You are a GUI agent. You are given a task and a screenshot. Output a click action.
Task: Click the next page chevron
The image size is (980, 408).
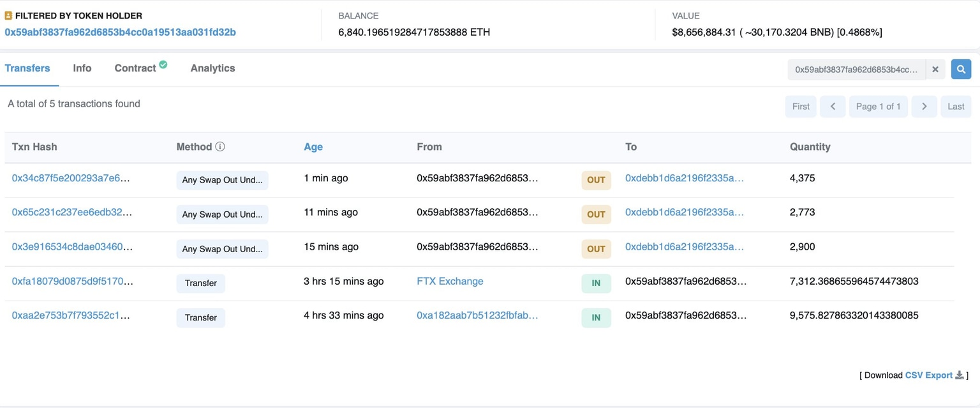coord(924,106)
